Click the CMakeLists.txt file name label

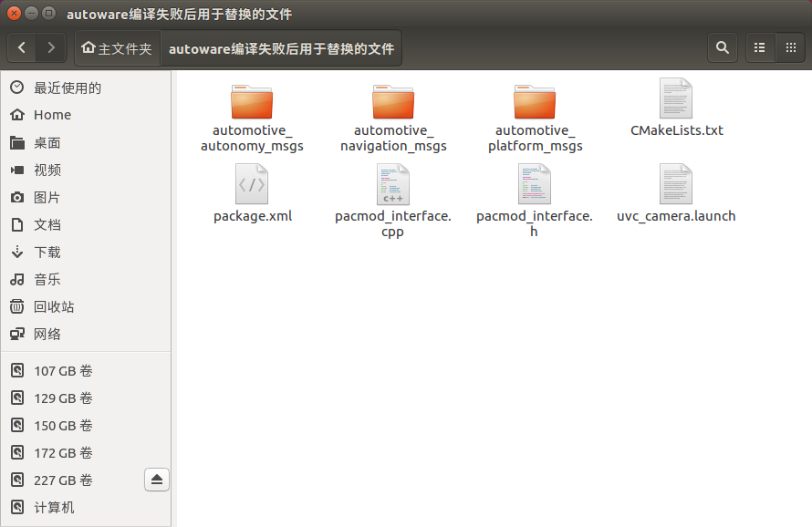click(676, 130)
